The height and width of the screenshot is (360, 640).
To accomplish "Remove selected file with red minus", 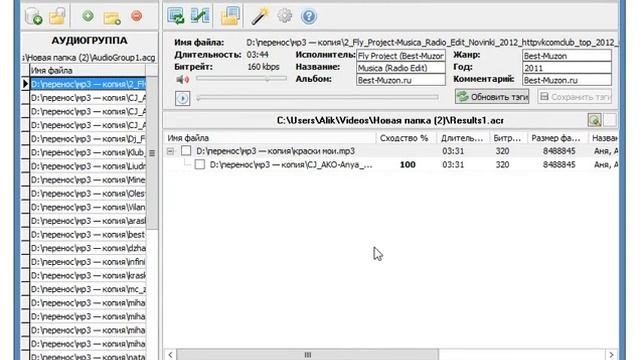I will tap(136, 16).
